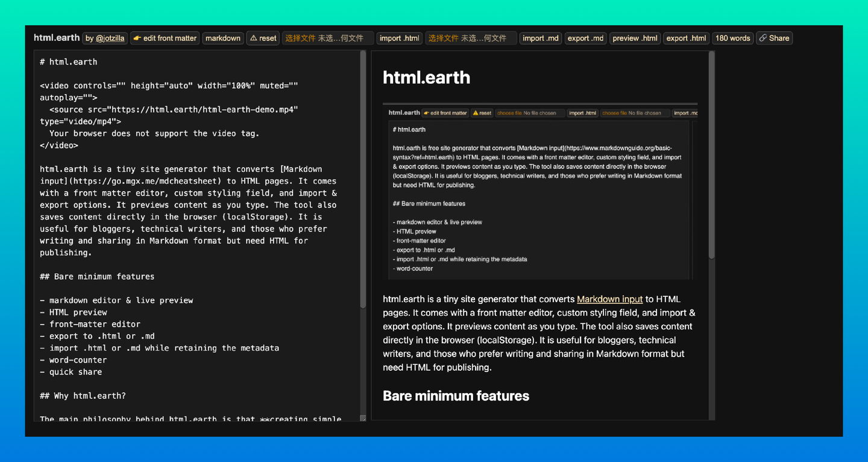Viewport: 868px width, 462px height.
Task: Click the import .html button
Action: point(400,38)
